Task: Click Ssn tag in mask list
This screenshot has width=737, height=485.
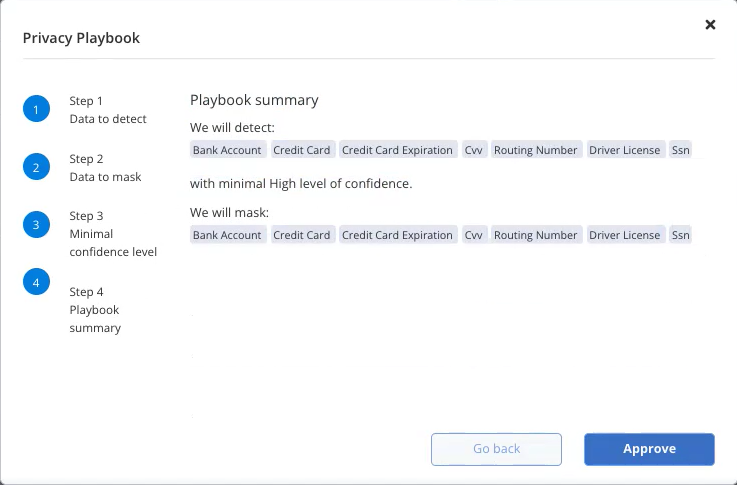Action: click(681, 235)
